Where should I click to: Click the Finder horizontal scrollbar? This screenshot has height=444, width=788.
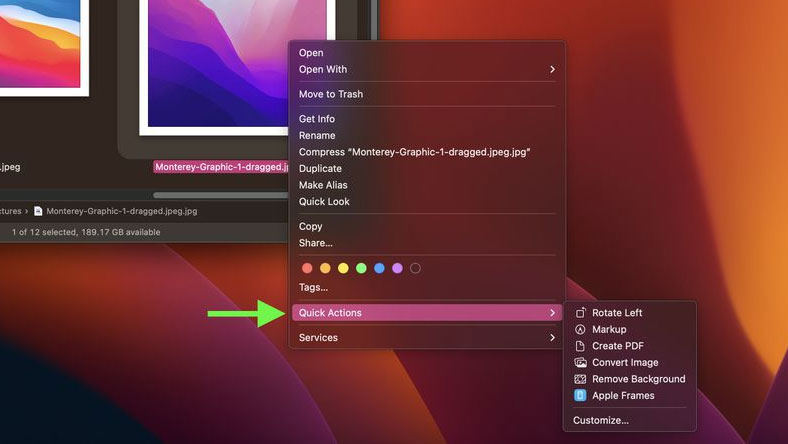[221, 195]
